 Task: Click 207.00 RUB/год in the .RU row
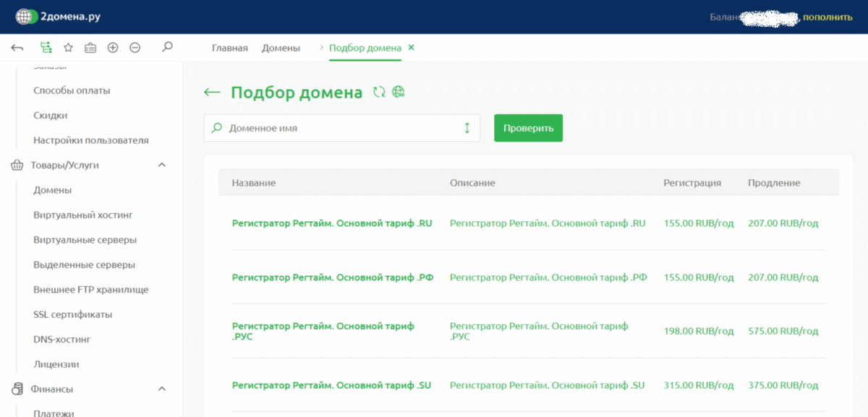tap(783, 223)
